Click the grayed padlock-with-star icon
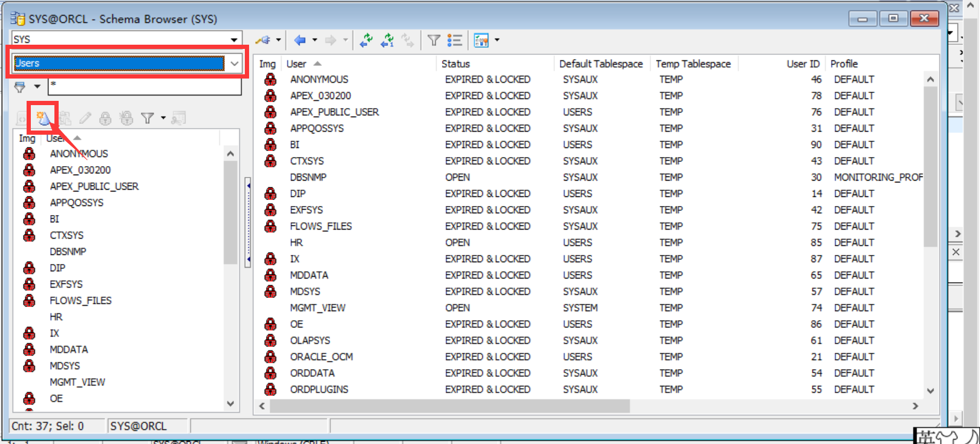Viewport: 980px width, 444px height. (x=126, y=118)
